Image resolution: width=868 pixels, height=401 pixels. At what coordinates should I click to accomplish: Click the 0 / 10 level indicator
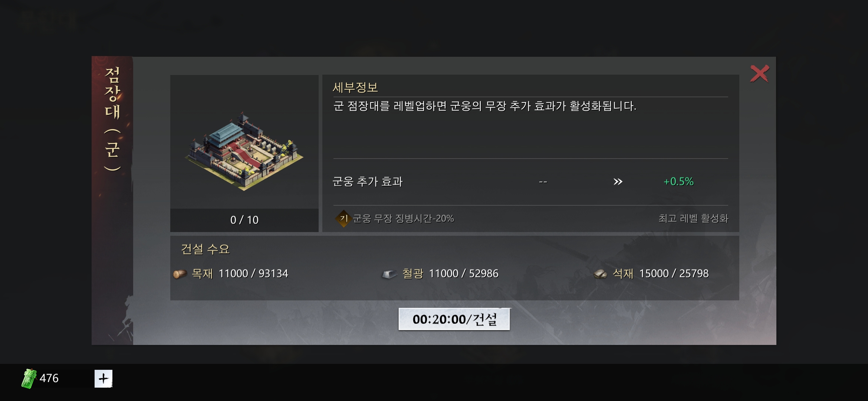244,220
